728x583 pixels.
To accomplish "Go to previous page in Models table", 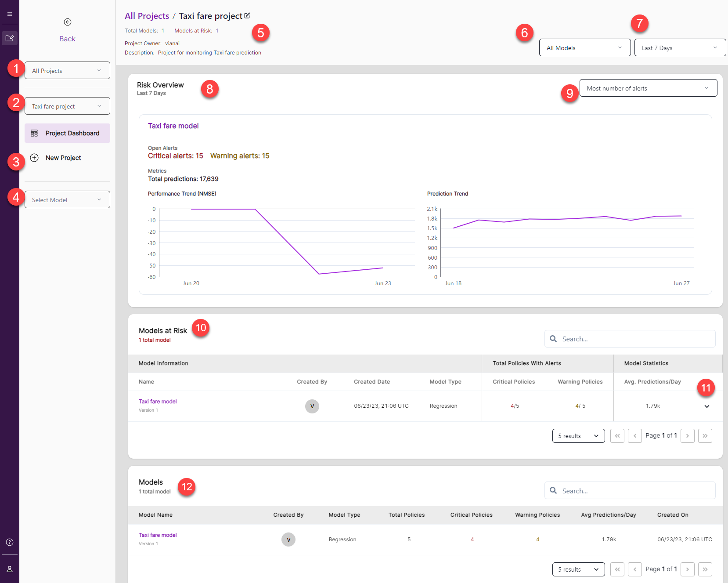I will point(635,569).
